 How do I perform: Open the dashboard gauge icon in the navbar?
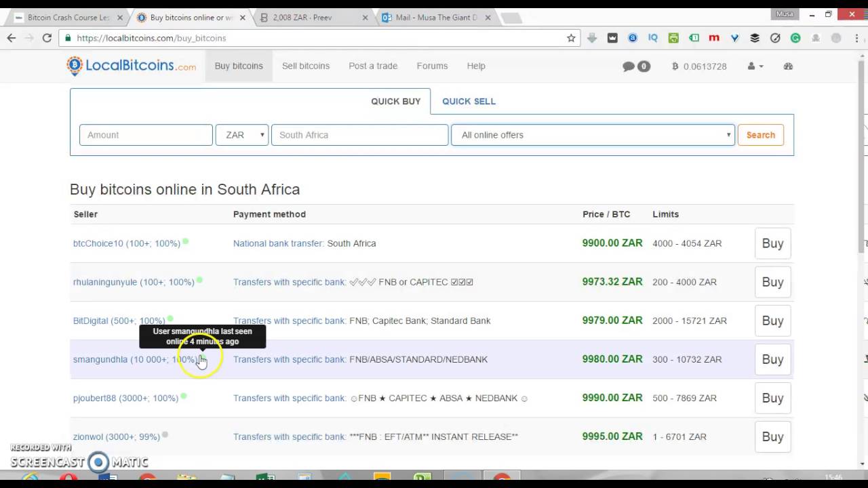pyautogui.click(x=788, y=66)
